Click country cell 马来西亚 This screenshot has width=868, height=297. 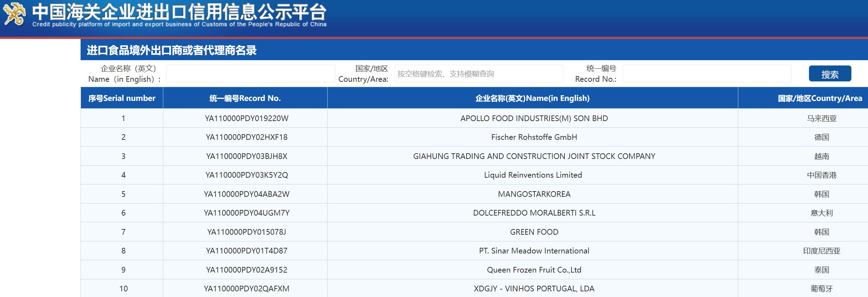(822, 118)
